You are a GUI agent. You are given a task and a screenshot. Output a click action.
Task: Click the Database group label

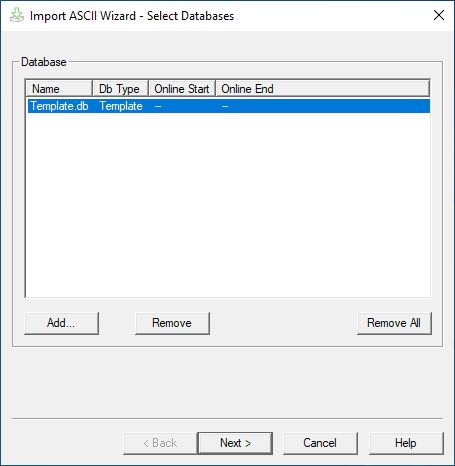(x=44, y=62)
